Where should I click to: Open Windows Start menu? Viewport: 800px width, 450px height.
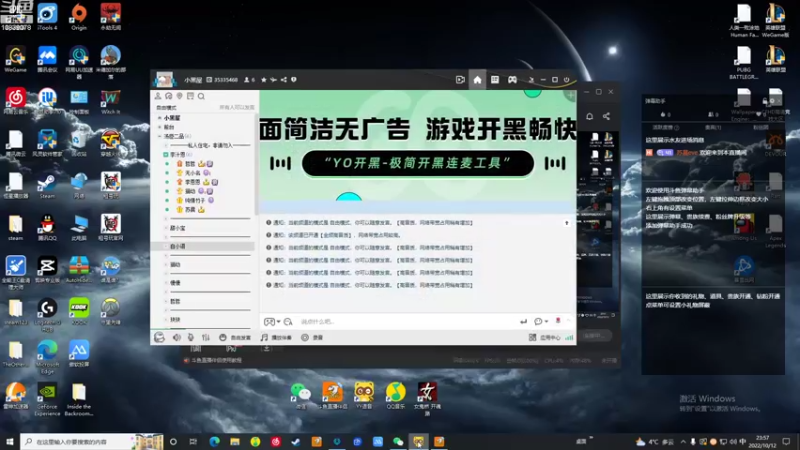[x=9, y=441]
